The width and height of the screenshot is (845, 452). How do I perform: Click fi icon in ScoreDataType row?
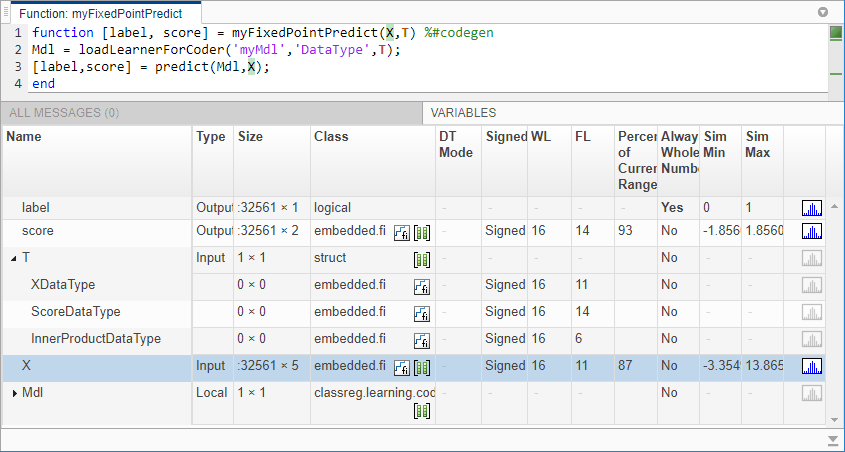[421, 312]
